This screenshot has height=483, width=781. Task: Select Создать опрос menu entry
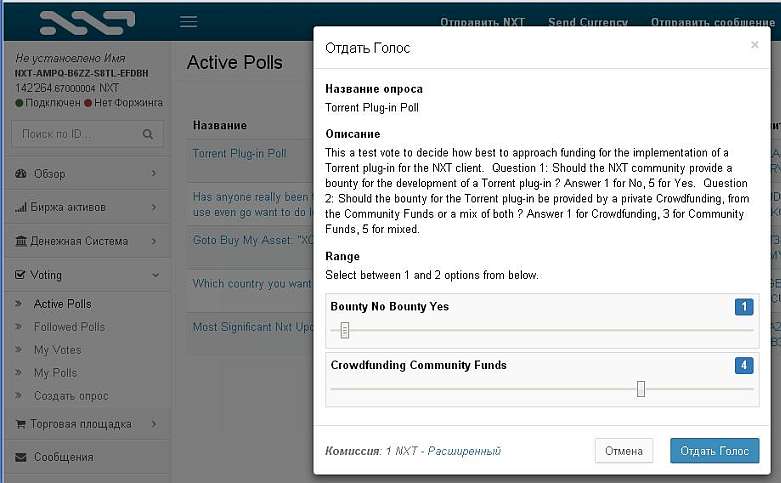coord(71,396)
